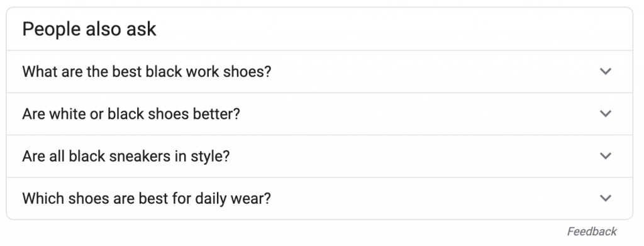This screenshot has width=644, height=246.
Task: Click the text 'Are all black sneakers in style?'
Action: (x=126, y=156)
